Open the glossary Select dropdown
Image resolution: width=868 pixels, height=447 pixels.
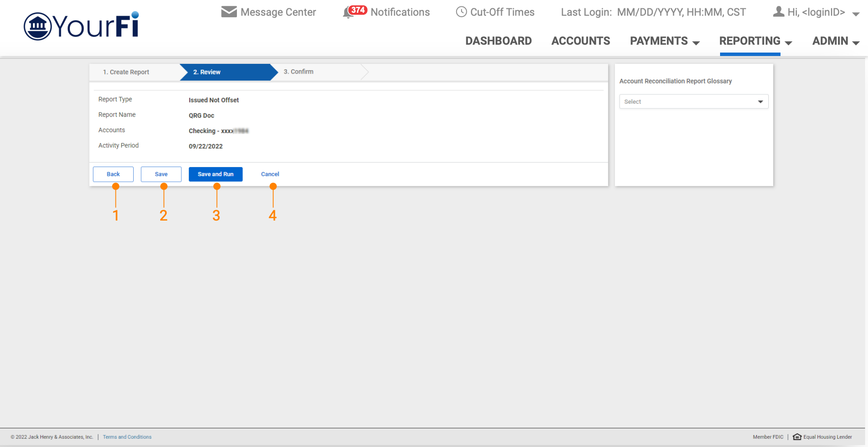click(x=694, y=102)
